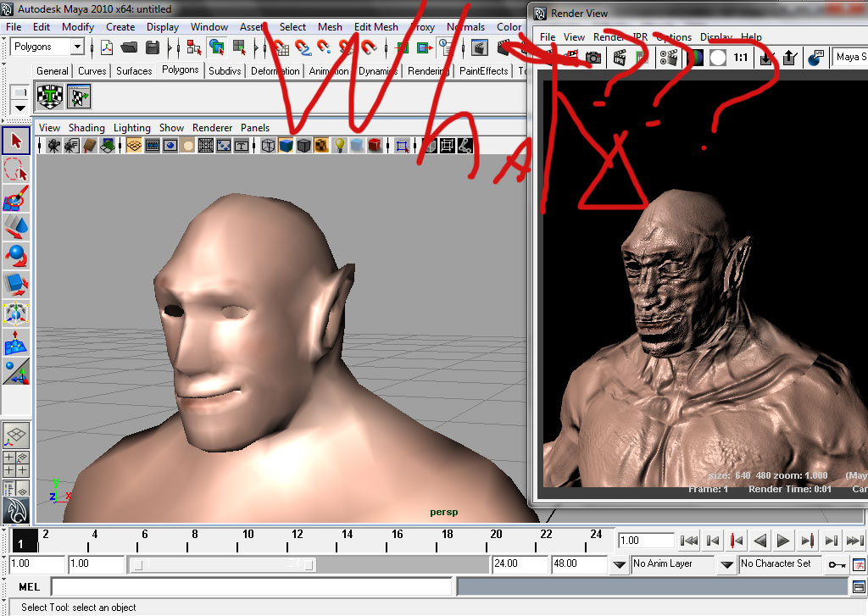Remove the kept image in Render View

[x=790, y=57]
